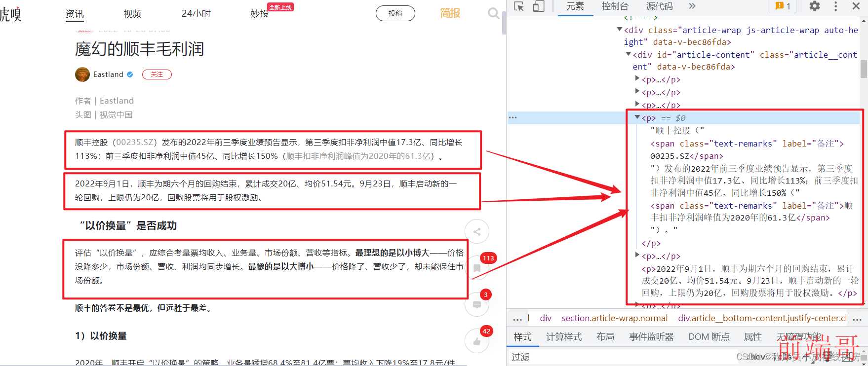This screenshot has height=366, width=868.
Task: Select the section.article-wrap.normal breadcrumb
Action: pos(614,318)
